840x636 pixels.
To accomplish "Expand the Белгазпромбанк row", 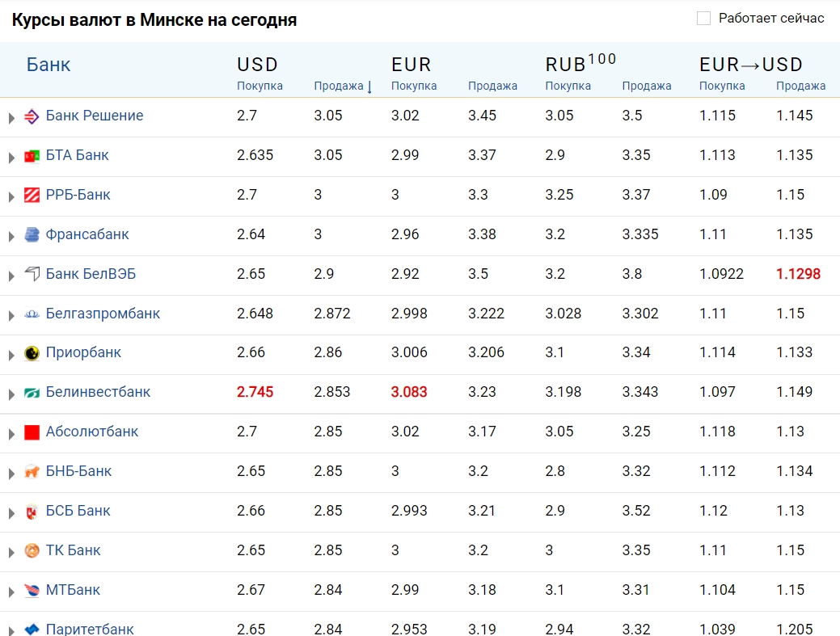I will pyautogui.click(x=11, y=315).
